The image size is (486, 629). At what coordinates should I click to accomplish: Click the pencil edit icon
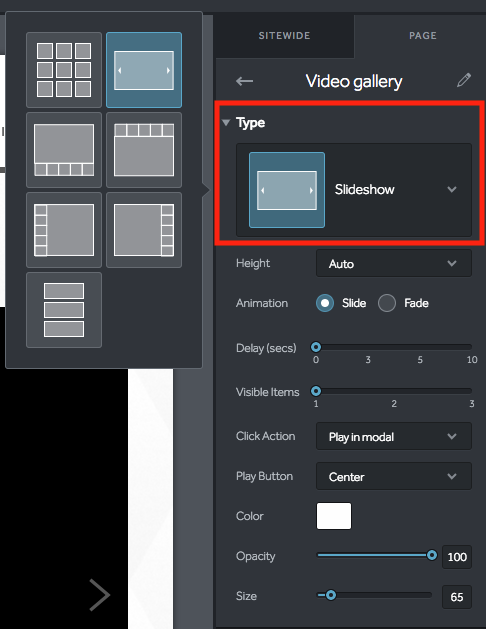click(464, 80)
